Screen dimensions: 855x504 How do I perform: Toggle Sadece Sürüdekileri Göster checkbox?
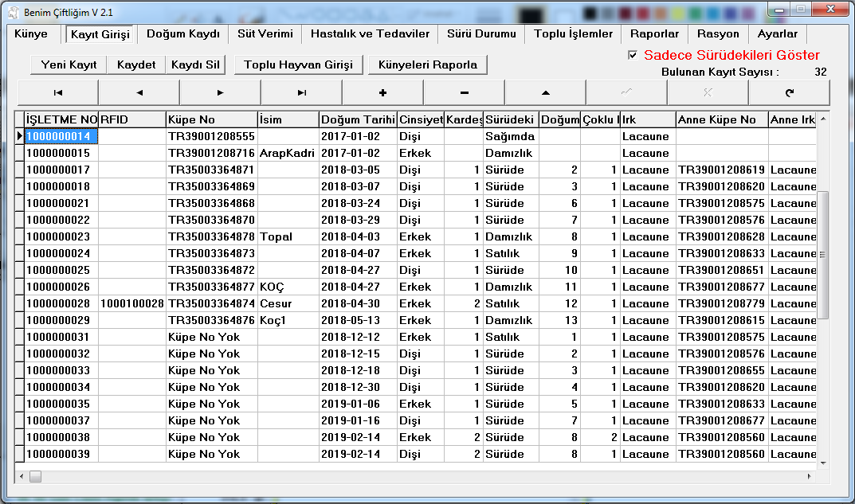pos(633,55)
